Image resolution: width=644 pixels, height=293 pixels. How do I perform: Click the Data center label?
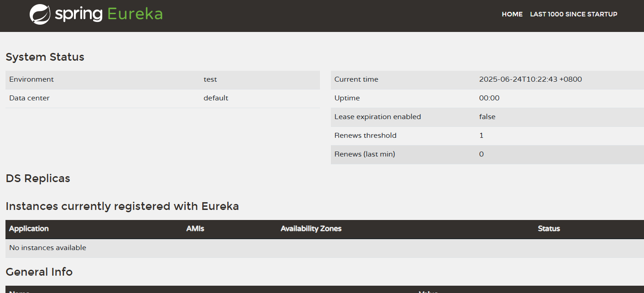point(29,98)
